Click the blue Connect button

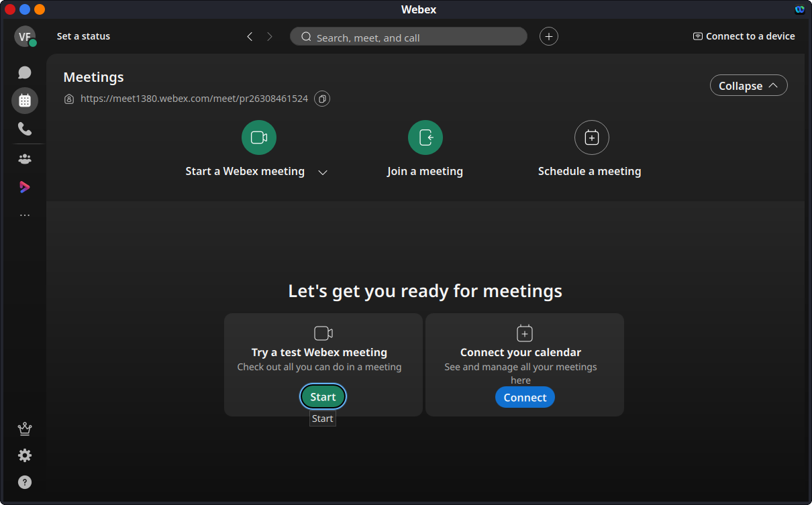coord(525,398)
